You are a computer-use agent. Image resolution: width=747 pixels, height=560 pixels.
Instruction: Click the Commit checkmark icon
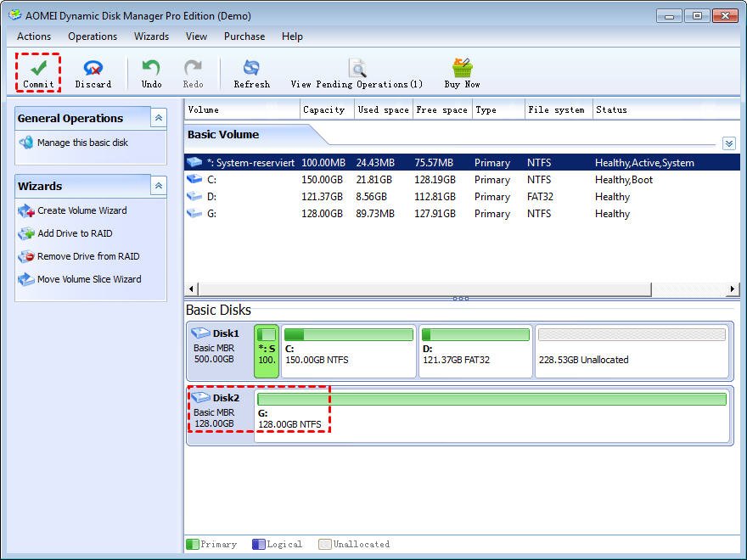point(38,68)
